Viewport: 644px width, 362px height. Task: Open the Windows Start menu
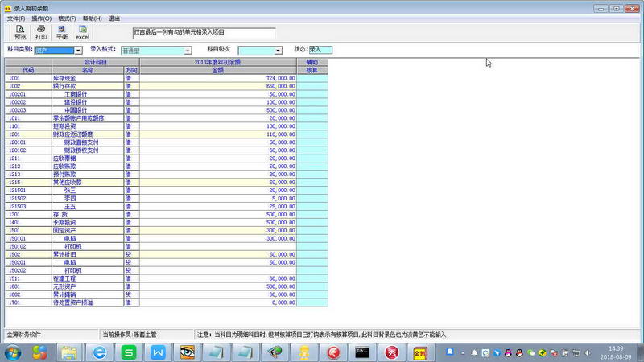click(x=13, y=352)
